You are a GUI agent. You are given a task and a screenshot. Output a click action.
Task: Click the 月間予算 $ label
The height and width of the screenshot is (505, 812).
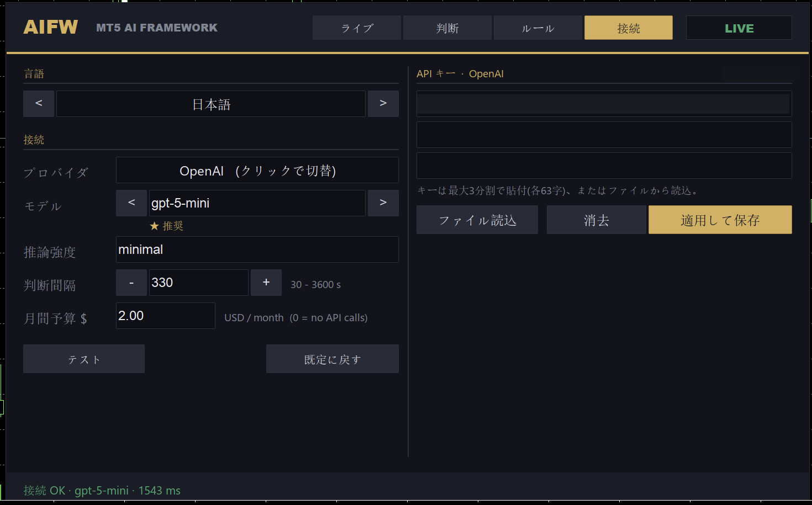pos(55,318)
